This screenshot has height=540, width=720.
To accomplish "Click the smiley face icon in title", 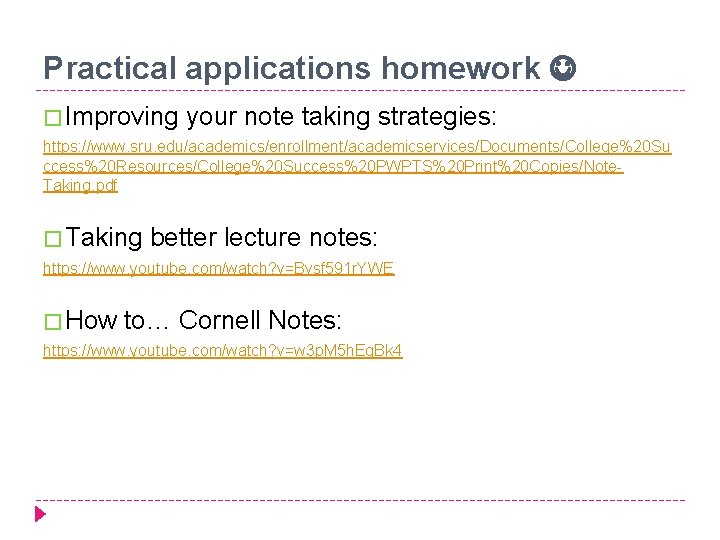I will [x=563, y=68].
